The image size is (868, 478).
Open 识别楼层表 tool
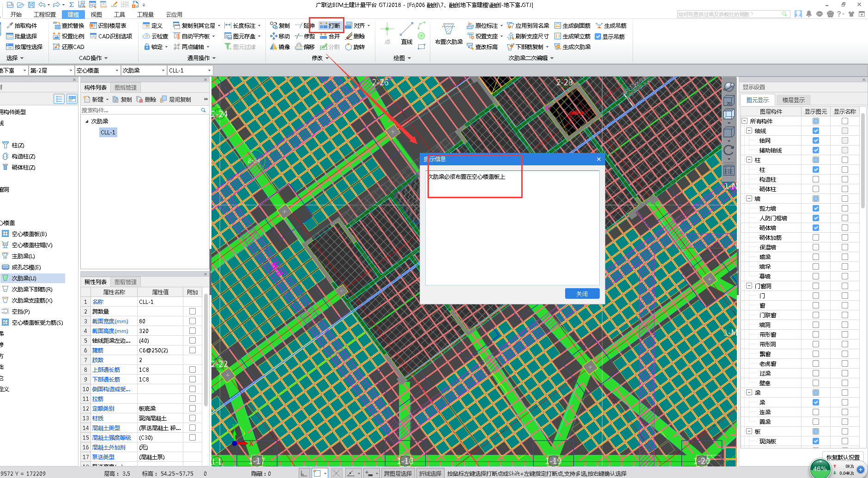[x=108, y=25]
